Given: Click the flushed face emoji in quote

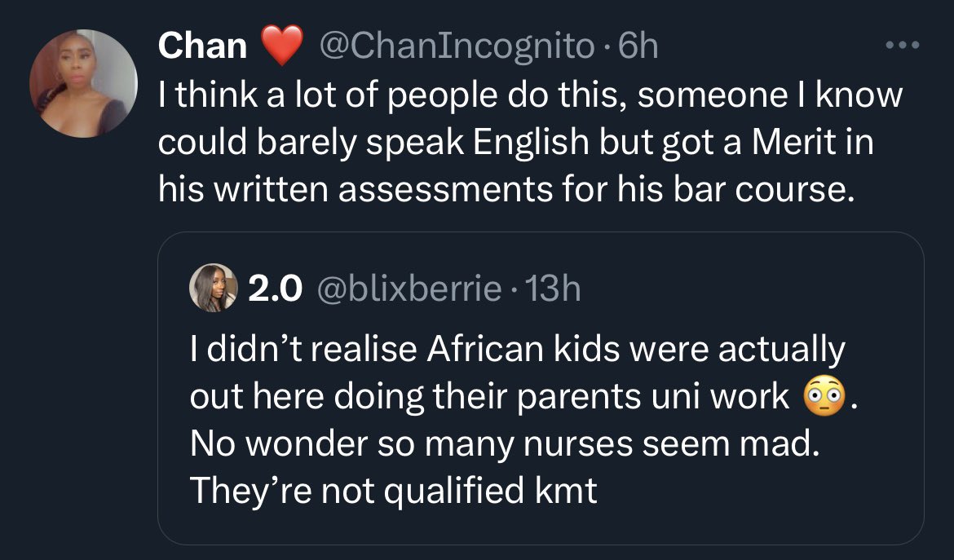Looking at the screenshot, I should click(x=822, y=397).
